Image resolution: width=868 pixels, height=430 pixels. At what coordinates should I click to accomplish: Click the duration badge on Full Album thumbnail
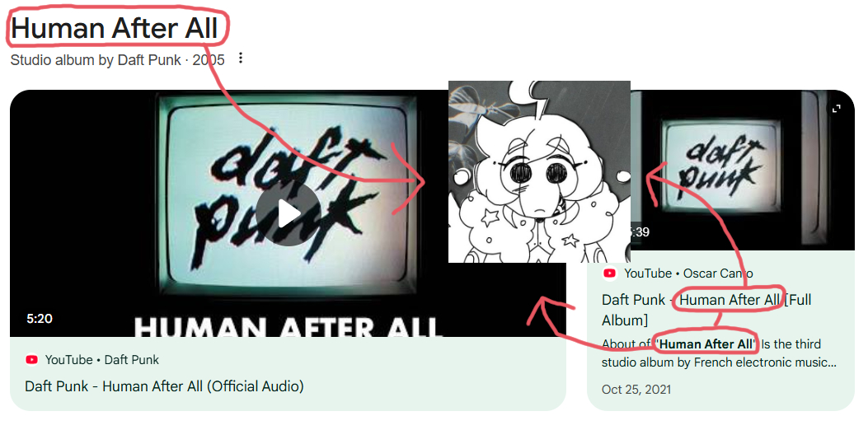click(640, 231)
